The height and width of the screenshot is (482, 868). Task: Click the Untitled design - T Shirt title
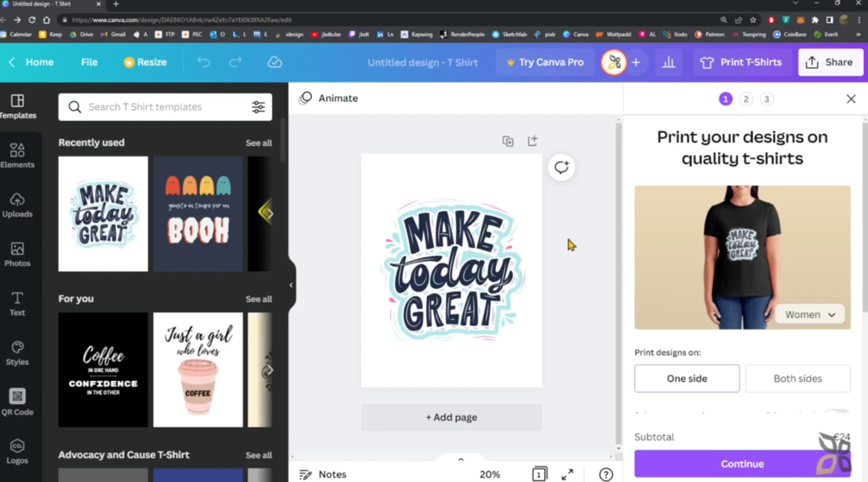422,62
